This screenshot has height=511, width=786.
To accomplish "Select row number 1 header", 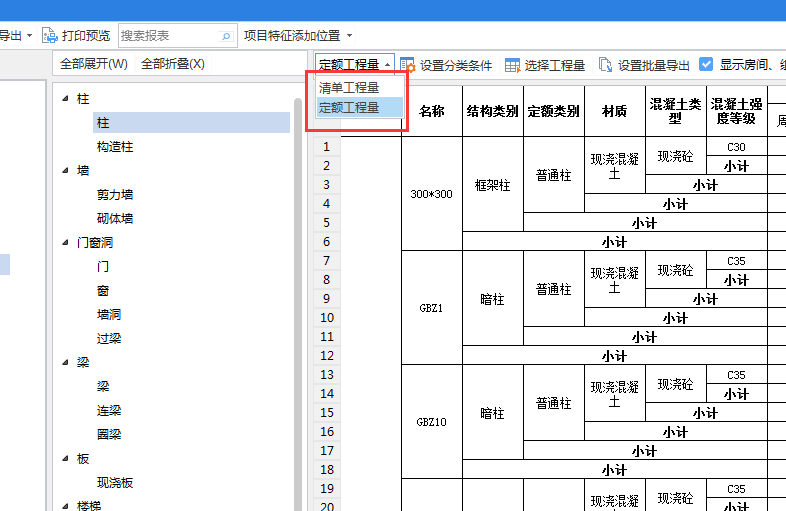I will click(x=327, y=146).
